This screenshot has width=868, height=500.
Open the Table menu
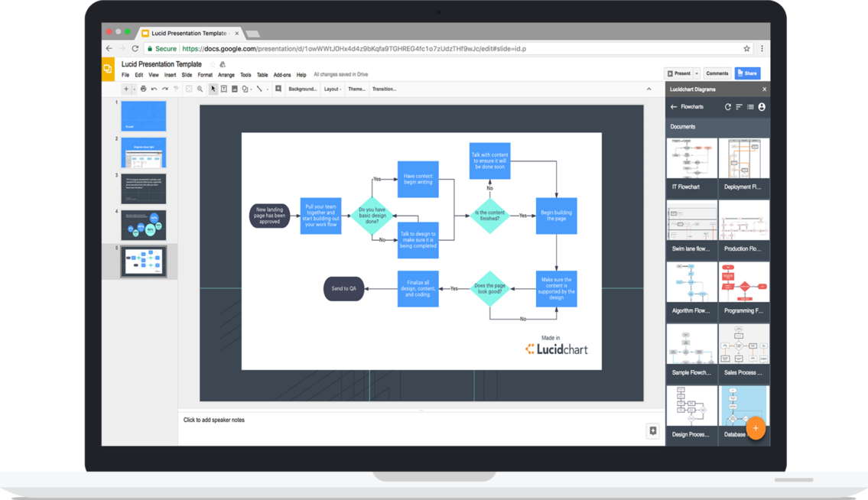coord(262,75)
